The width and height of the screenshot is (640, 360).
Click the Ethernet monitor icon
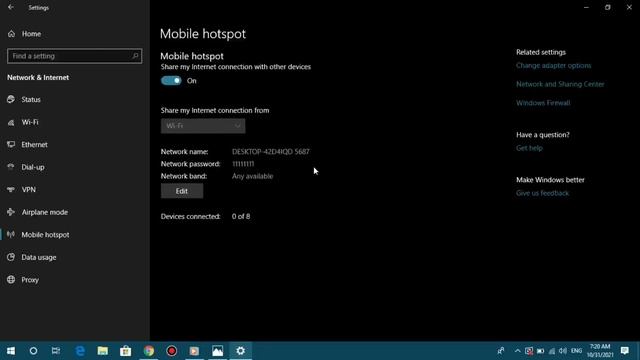pos(11,144)
